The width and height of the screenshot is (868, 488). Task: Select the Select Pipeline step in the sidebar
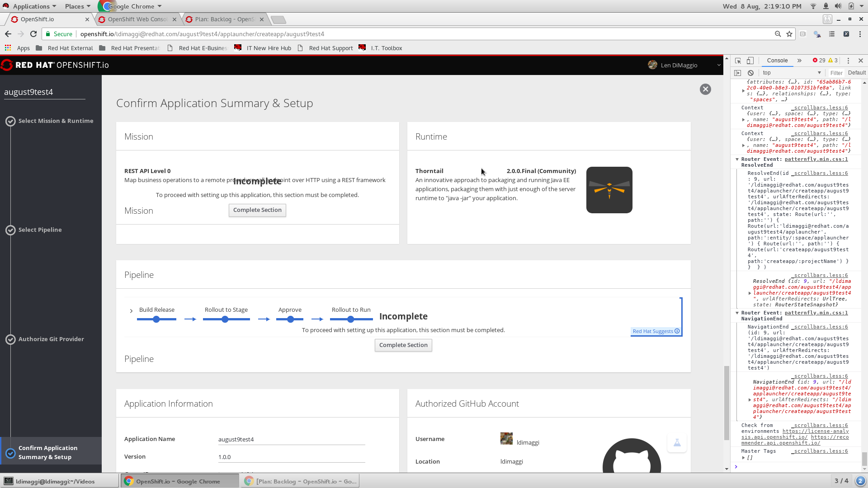coord(40,230)
